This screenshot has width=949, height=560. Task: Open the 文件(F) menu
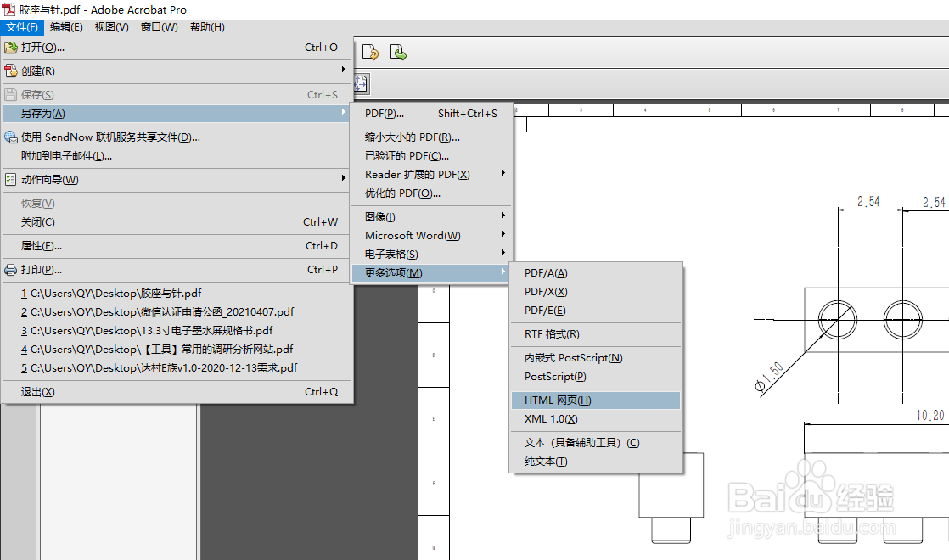tap(22, 26)
